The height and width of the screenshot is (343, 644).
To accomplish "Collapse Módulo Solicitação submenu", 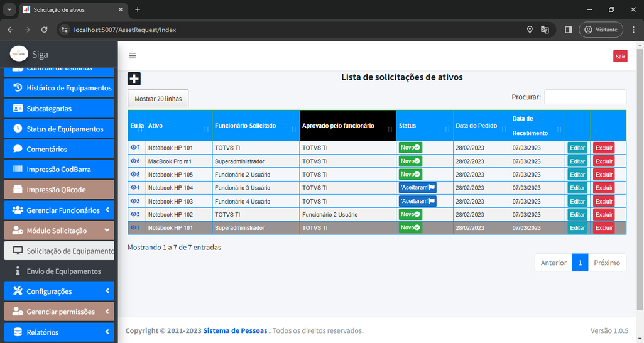I will pyautogui.click(x=107, y=230).
